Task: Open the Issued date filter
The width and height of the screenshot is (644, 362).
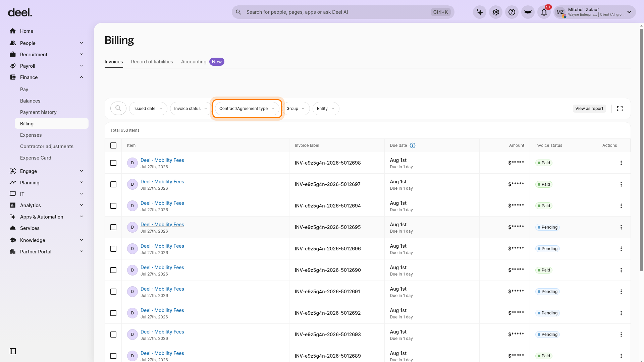Action: tap(148, 109)
